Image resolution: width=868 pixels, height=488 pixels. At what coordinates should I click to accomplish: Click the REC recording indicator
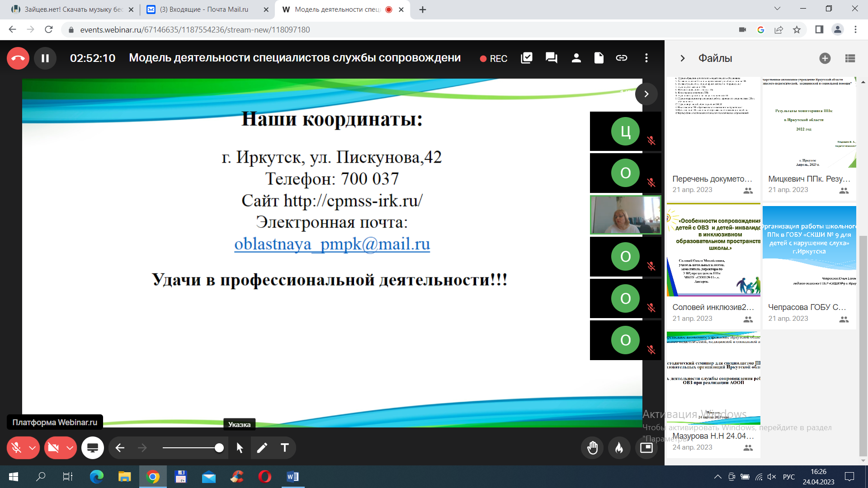(x=494, y=59)
